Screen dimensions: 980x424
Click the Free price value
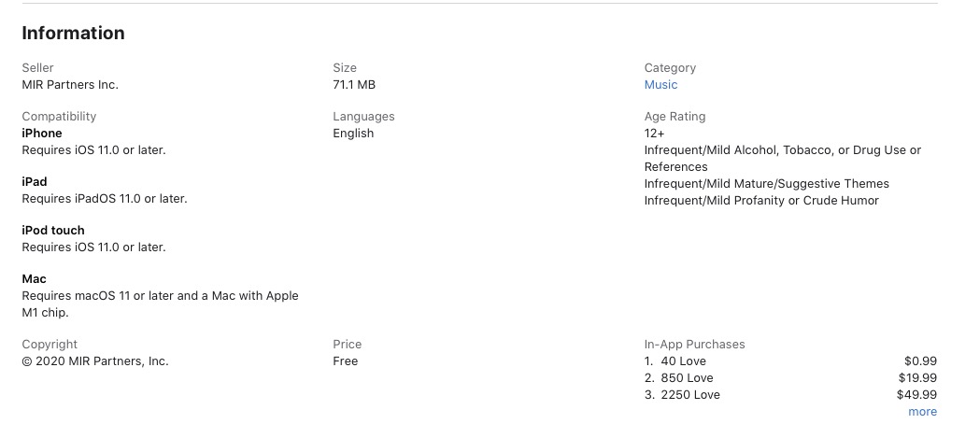click(346, 361)
